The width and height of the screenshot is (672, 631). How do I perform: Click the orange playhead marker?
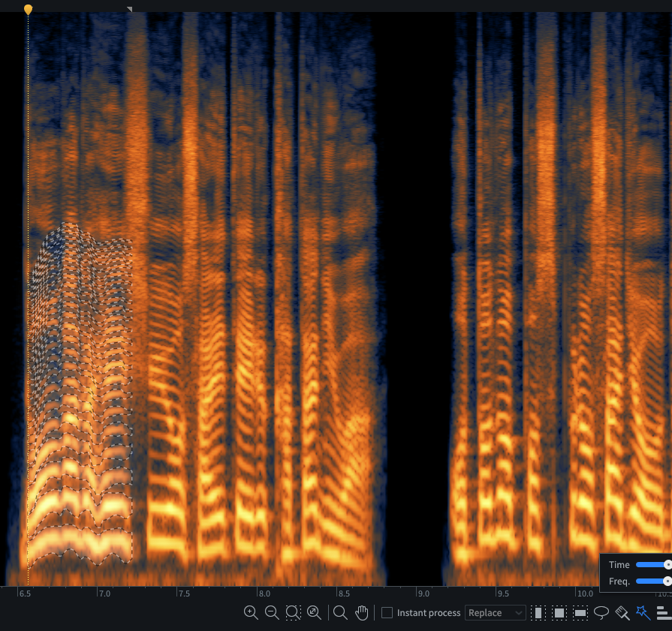pyautogui.click(x=28, y=9)
